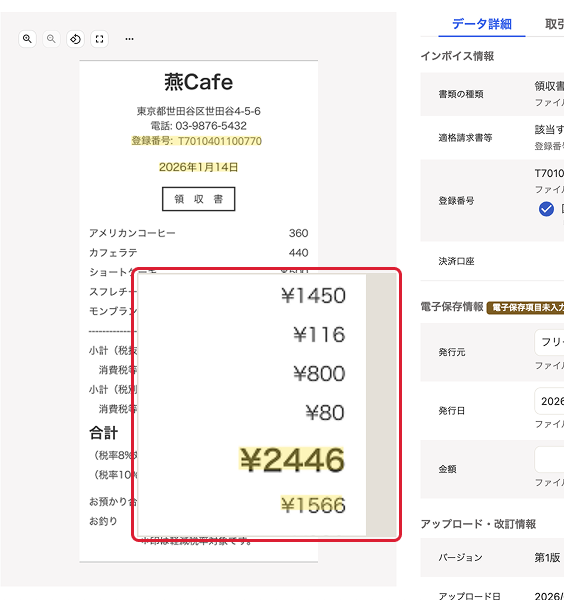Viewport: 564px width, 600px height.
Task: Switch to the データ詳細 tab
Action: pyautogui.click(x=482, y=24)
